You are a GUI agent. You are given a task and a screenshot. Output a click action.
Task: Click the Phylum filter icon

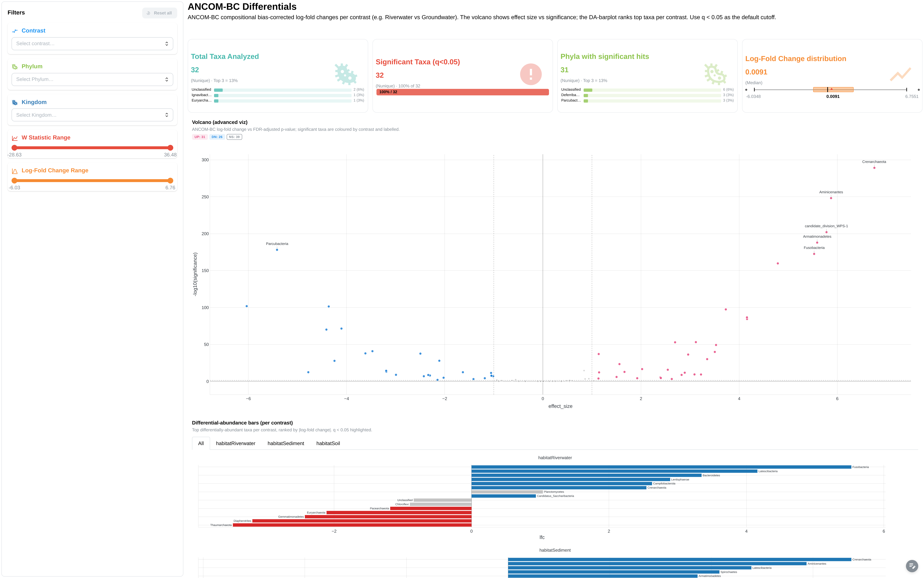15,66
